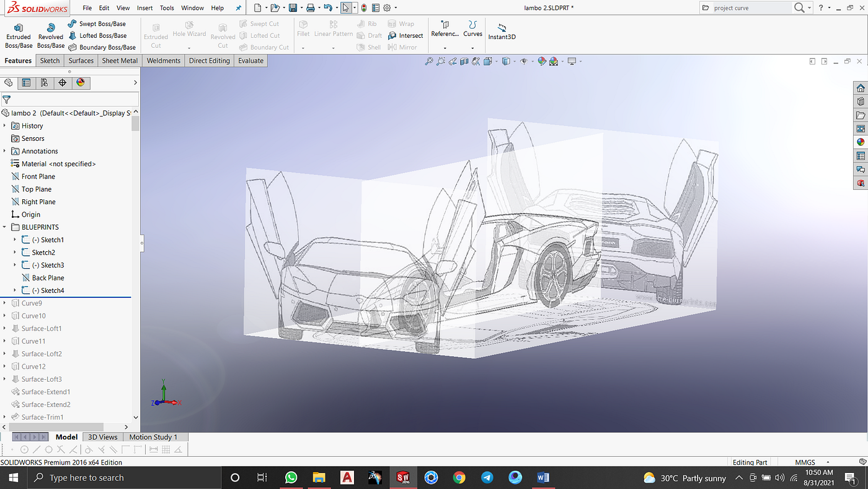Collapse the BLUEPRINTS folder in tree

point(5,227)
